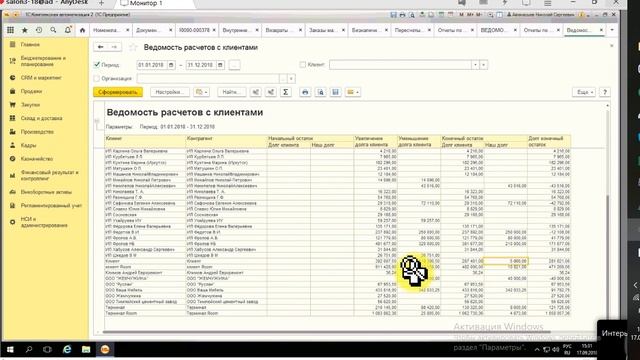The image size is (640, 360).
Task: Open Windows taskbar search
Action: (x=29, y=349)
